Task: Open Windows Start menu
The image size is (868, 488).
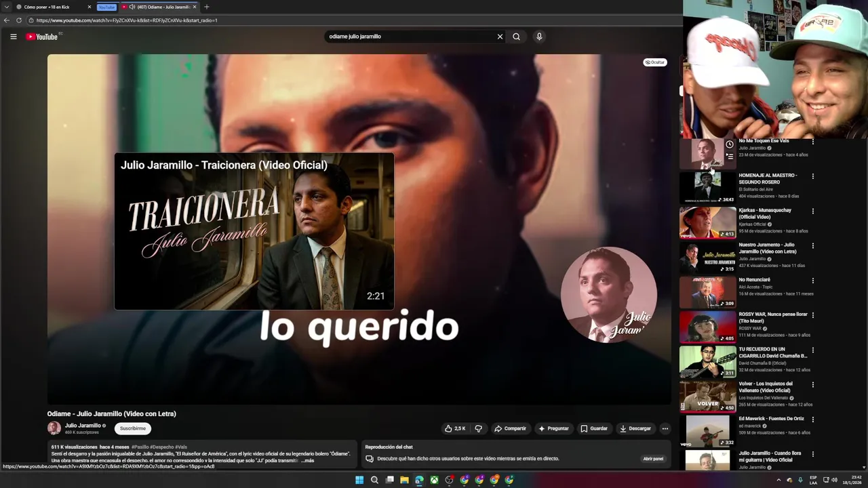Action: pyautogui.click(x=359, y=480)
